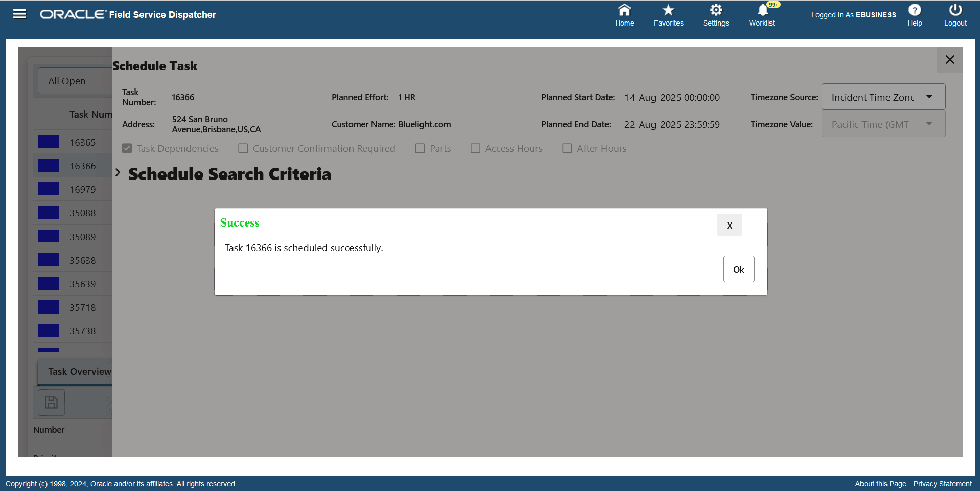This screenshot has width=980, height=491.
Task: Click the Oracle logo
Action: pos(72,14)
